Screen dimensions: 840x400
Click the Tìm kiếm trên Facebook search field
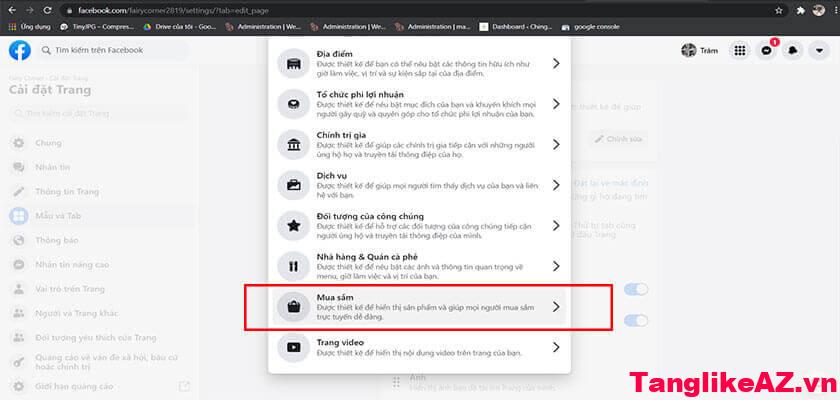click(102, 50)
